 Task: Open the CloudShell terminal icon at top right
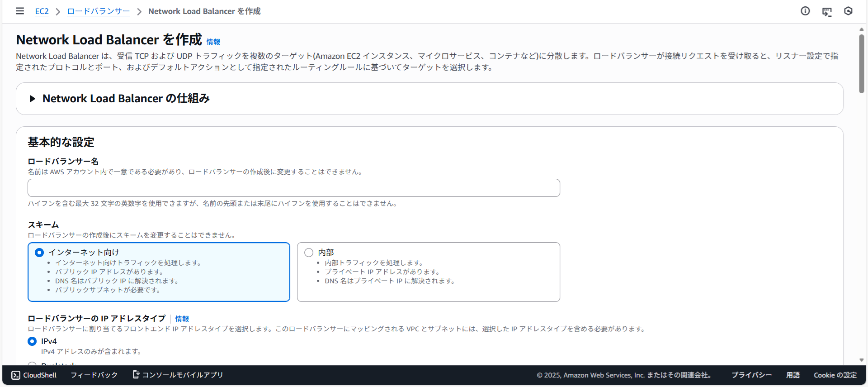click(x=827, y=11)
